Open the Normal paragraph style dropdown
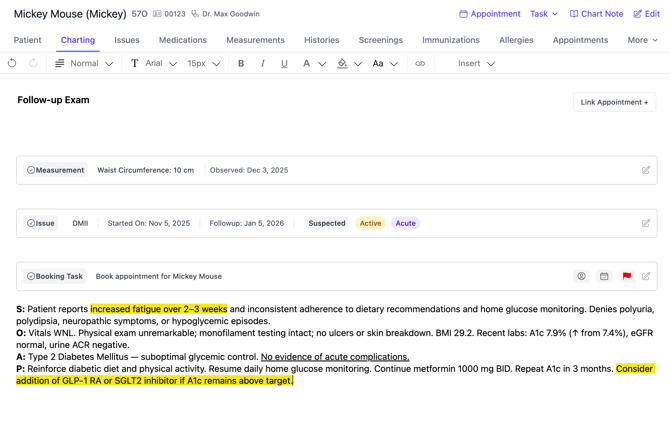 click(x=84, y=63)
